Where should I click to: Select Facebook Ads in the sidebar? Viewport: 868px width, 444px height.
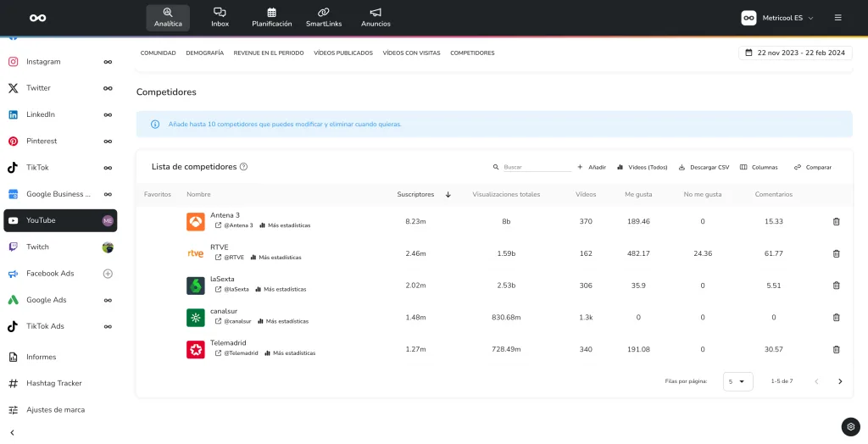pyautogui.click(x=60, y=274)
